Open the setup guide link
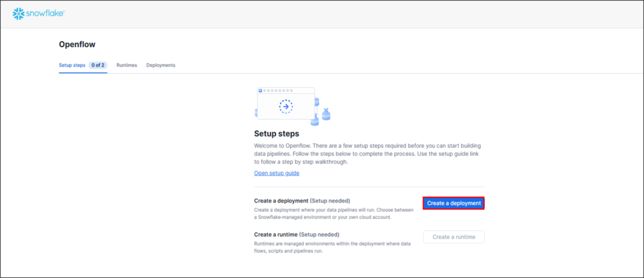Screen dimensions: 644x278 (x=277, y=173)
